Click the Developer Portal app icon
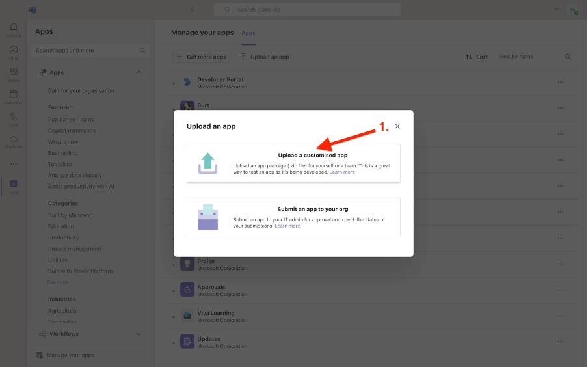 pos(187,82)
